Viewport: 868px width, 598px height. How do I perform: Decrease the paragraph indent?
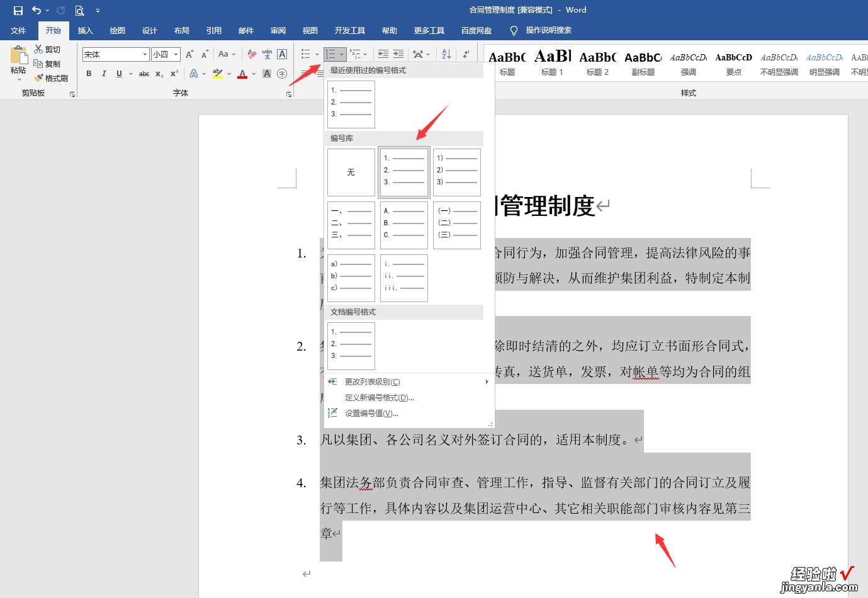coord(383,54)
